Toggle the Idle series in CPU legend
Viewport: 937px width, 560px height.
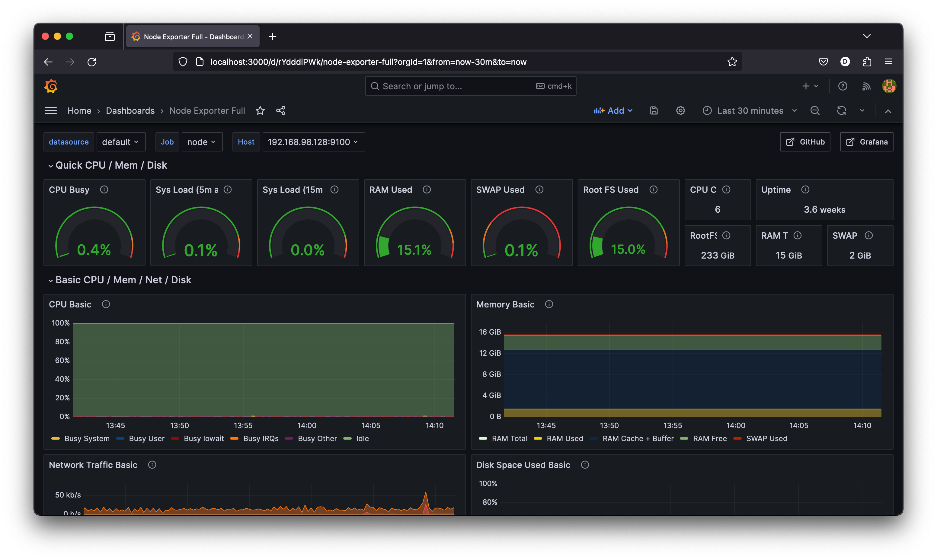362,438
